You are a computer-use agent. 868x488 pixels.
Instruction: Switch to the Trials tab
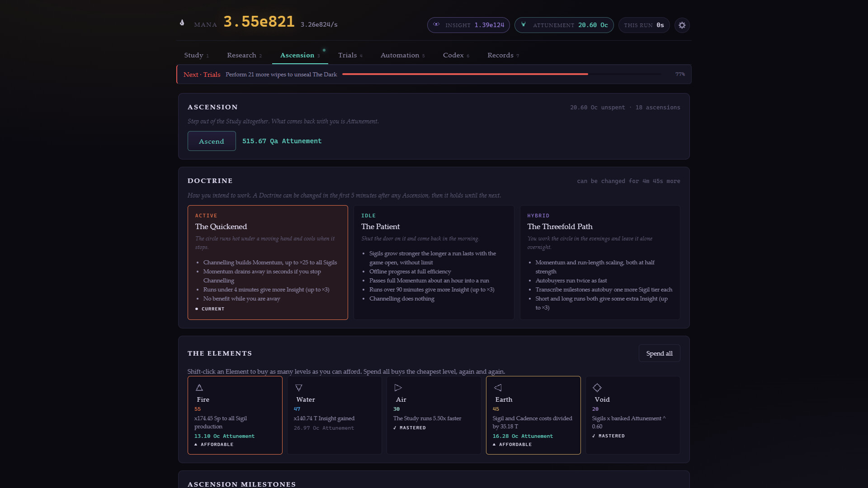click(350, 55)
